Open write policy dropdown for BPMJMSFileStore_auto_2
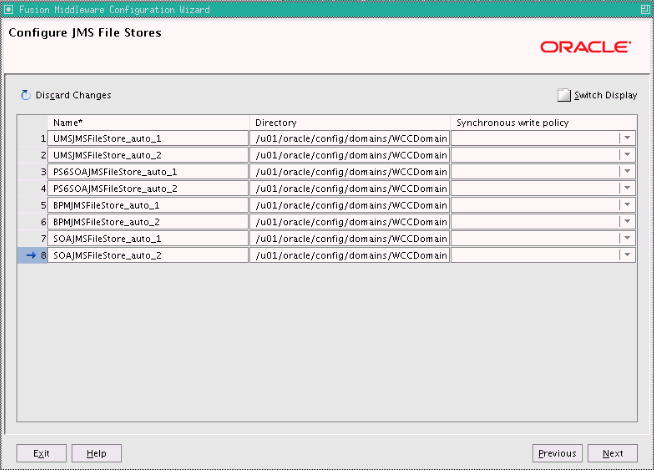 pyautogui.click(x=627, y=221)
